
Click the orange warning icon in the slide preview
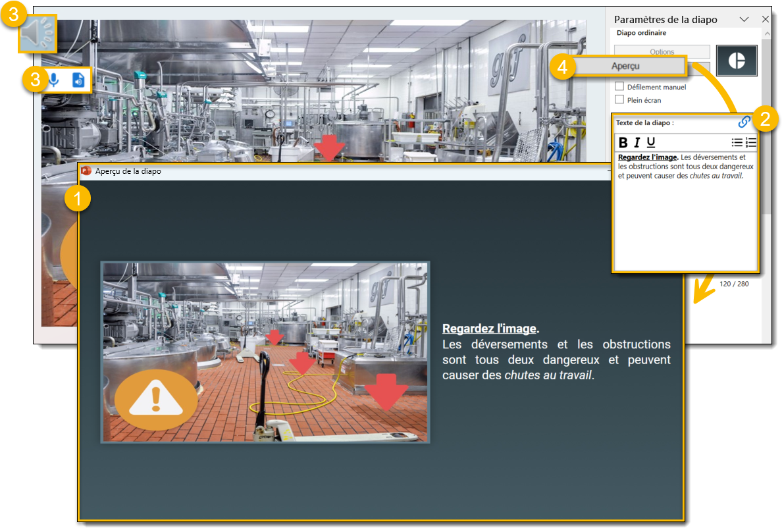pyautogui.click(x=156, y=398)
